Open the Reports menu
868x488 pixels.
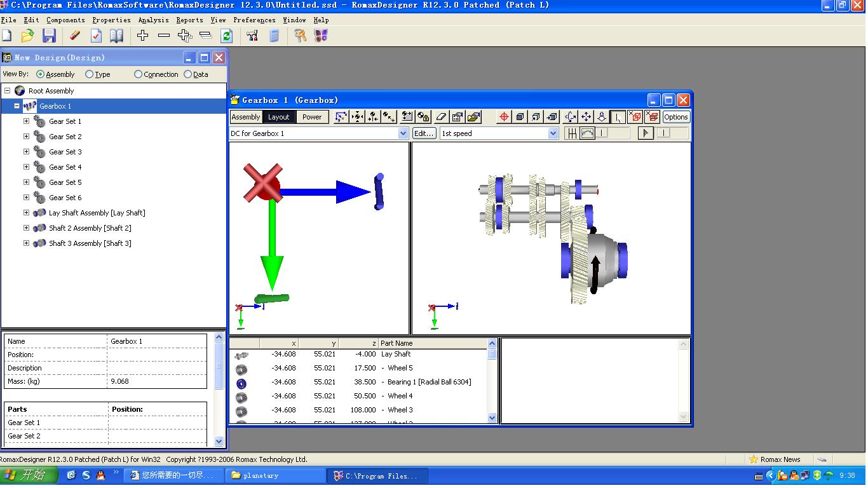(189, 20)
